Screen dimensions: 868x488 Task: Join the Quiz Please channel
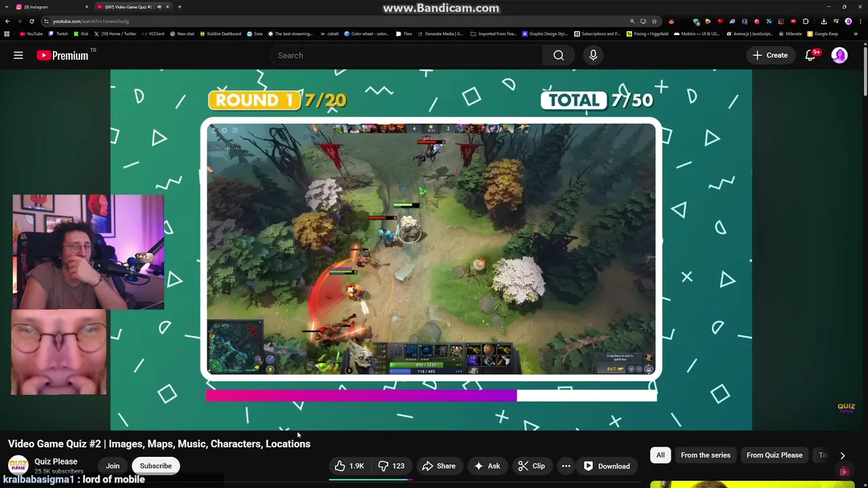[113, 466]
